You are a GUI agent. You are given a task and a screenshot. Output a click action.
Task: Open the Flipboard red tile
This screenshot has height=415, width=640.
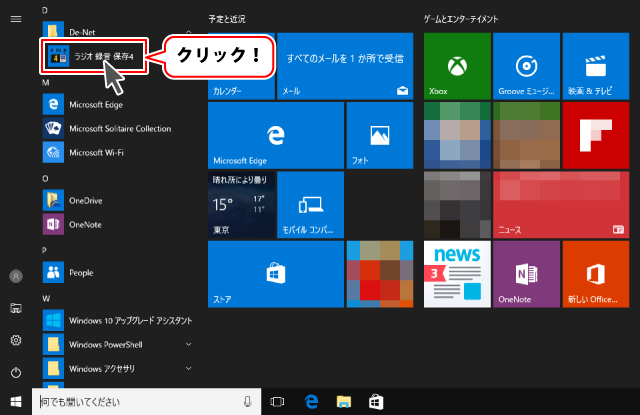pos(596,135)
